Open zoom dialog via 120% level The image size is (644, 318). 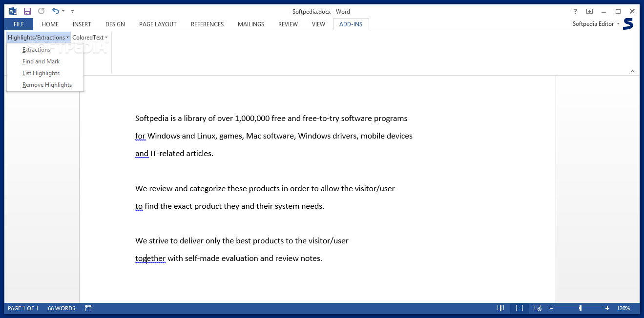(623, 308)
